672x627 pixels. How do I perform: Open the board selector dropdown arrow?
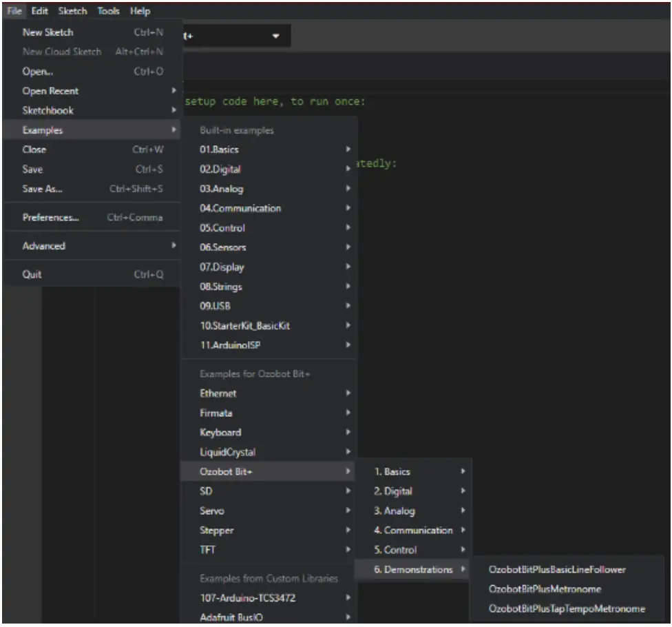(x=276, y=36)
